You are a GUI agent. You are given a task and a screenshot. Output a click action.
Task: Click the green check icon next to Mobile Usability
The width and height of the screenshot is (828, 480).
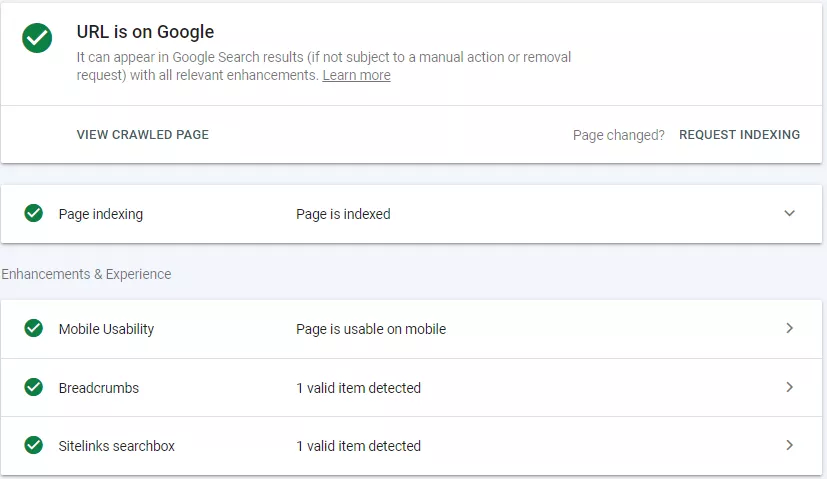[34, 328]
